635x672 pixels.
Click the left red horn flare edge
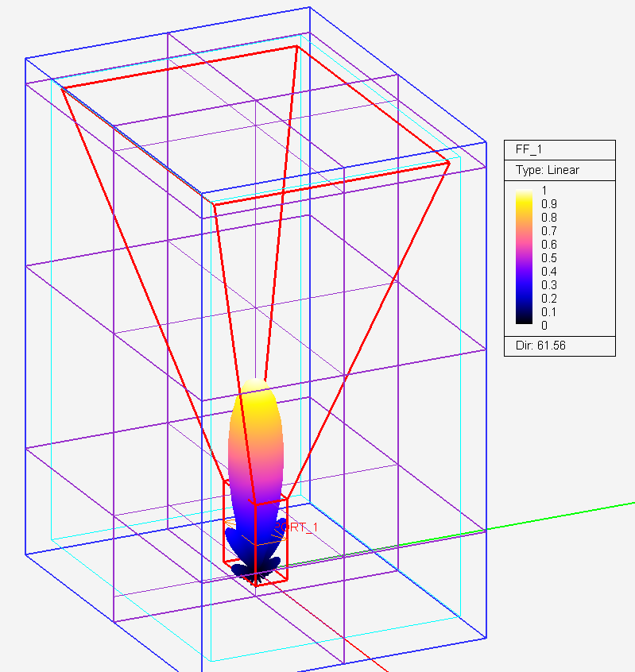pyautogui.click(x=144, y=284)
